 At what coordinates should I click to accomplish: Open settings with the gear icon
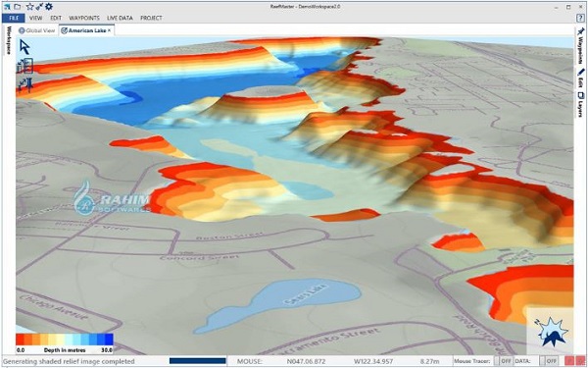(x=49, y=7)
